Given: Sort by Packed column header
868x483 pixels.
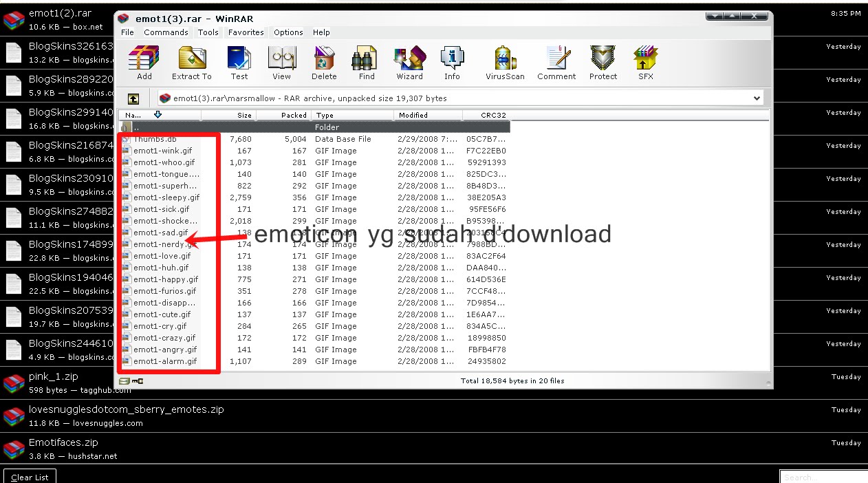Looking at the screenshot, I should tap(283, 115).
